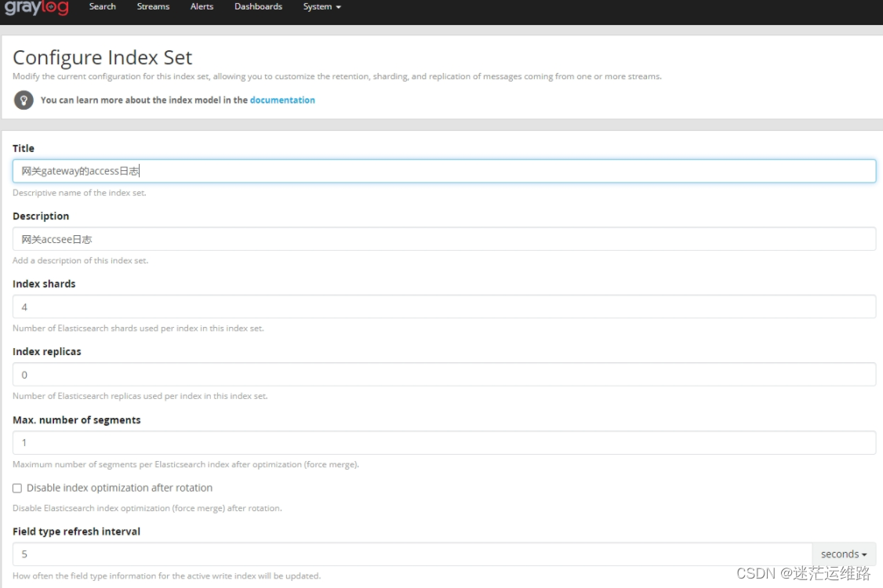The width and height of the screenshot is (883, 588).
Task: Edit the Max. number of segments field
Action: point(445,443)
